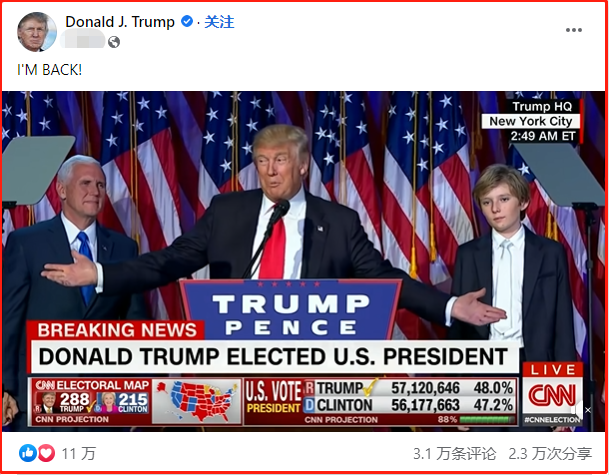Viewport: 609px width, 475px height.
Task: Open the three-dot post options menu
Action: pos(574,30)
